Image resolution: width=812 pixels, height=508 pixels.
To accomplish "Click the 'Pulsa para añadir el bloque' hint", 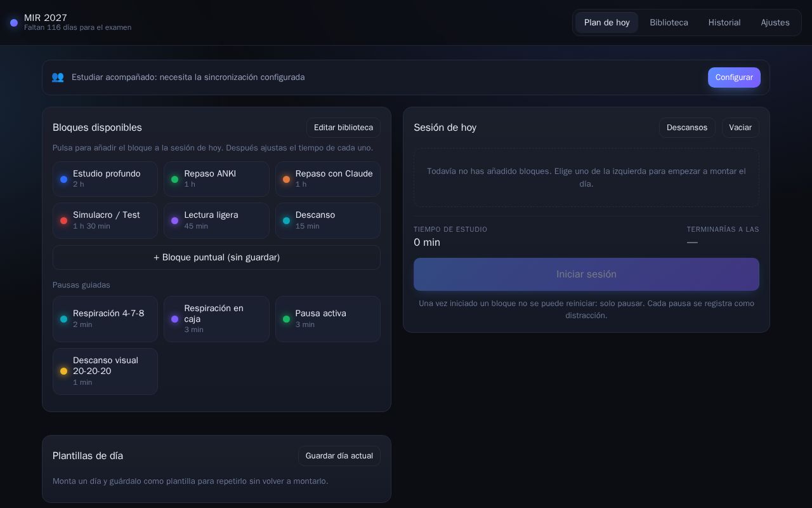I will (213, 148).
